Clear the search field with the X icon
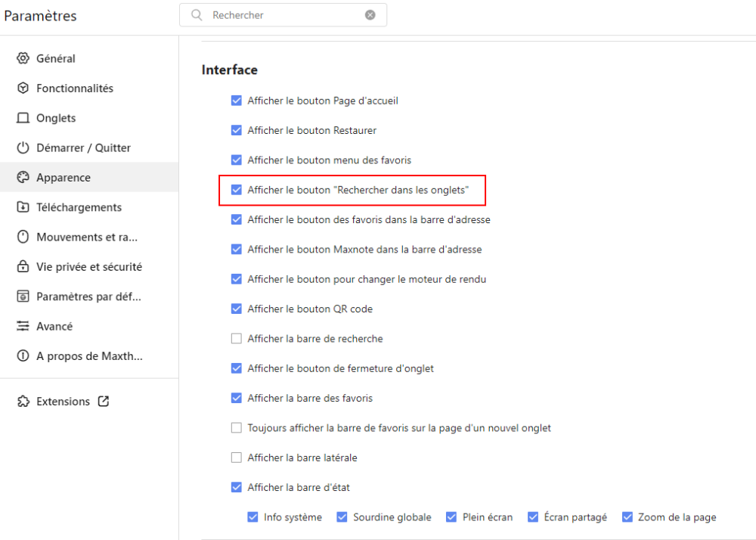Viewport: 756px width, 540px height. [x=370, y=15]
